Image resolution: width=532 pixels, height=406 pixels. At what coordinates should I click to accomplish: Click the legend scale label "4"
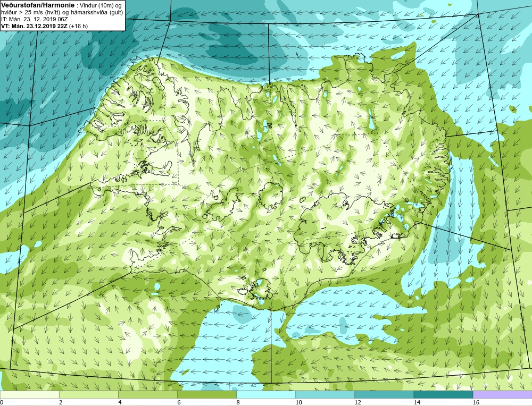(120, 402)
